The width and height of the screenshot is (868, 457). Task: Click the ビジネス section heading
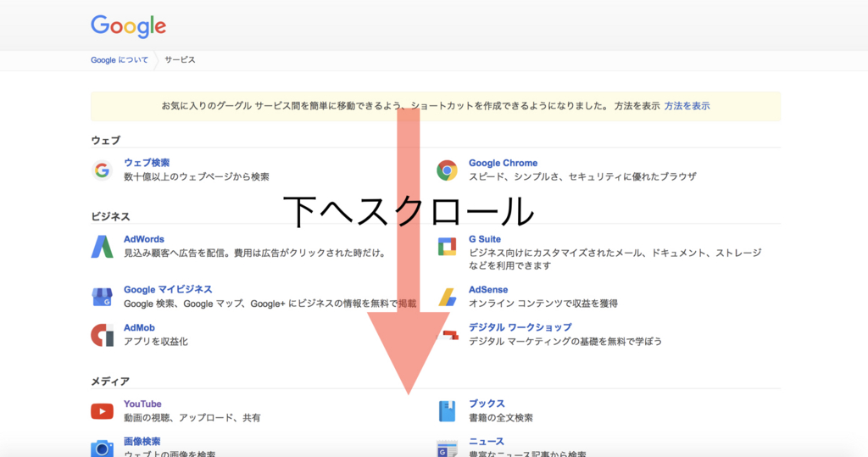(110, 216)
